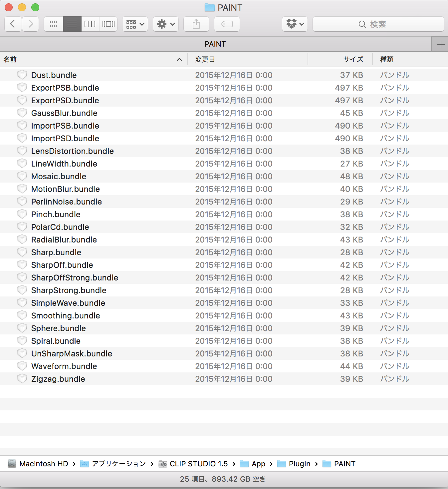Open the item arrangement dropdown
The width and height of the screenshot is (448, 489).
point(135,24)
